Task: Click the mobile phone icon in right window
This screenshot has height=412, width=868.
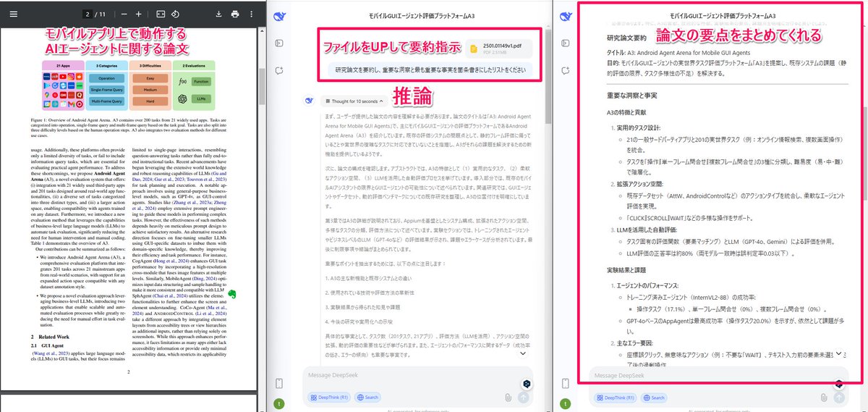Action: pos(564,383)
